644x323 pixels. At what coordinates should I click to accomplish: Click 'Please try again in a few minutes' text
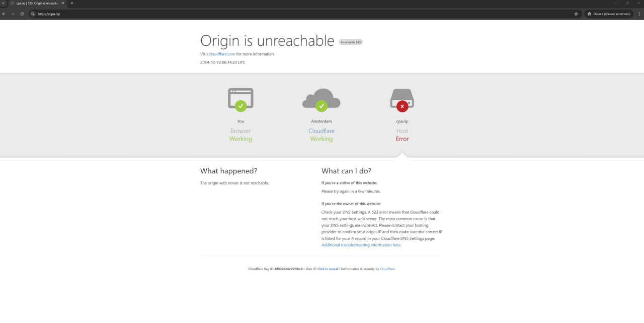pos(351,191)
